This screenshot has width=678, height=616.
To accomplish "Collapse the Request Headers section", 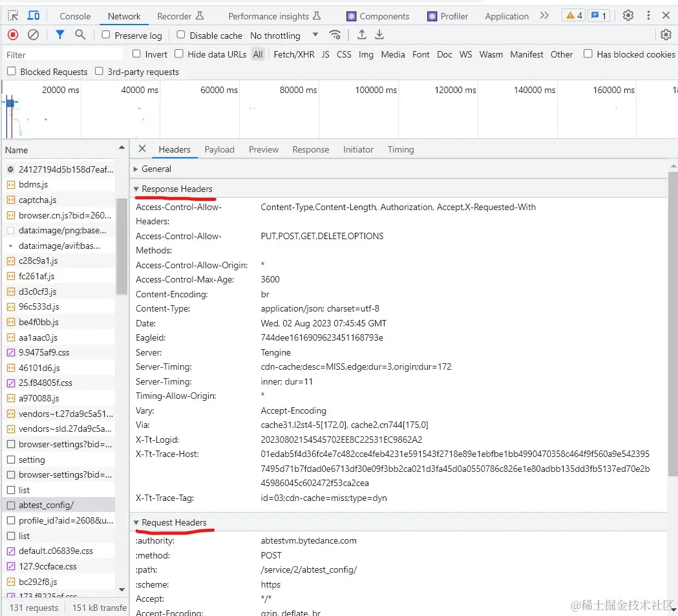I will click(x=136, y=523).
